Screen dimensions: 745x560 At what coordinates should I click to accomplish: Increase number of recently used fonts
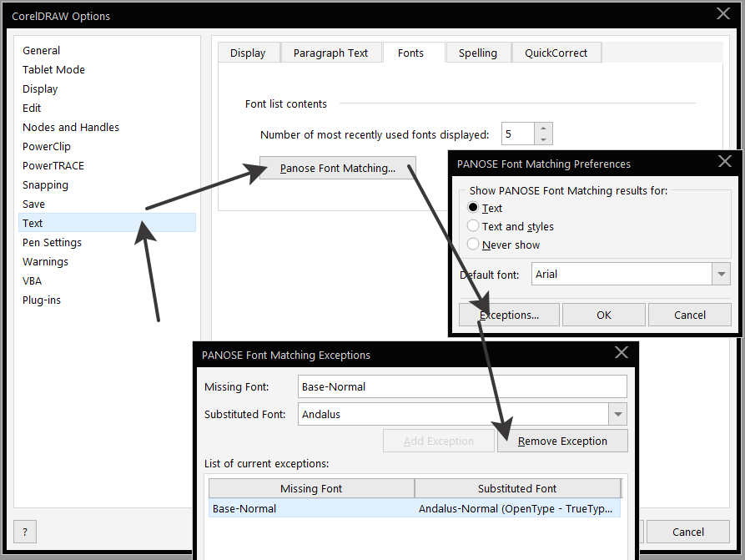pos(543,129)
